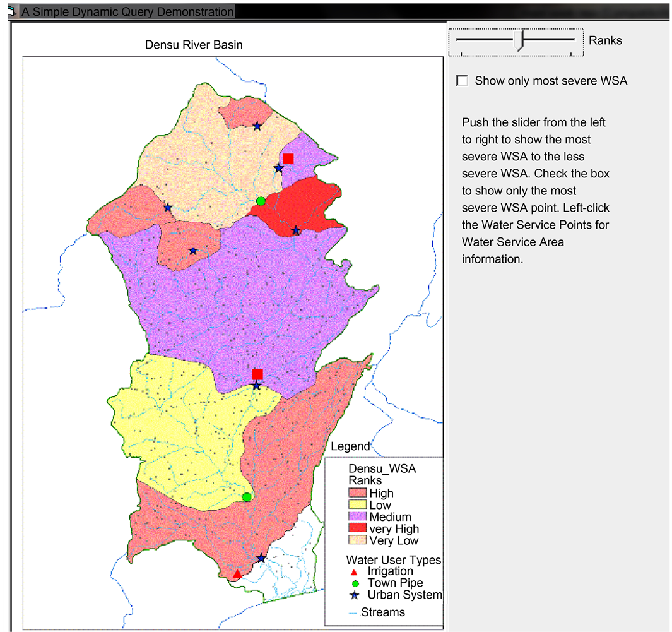Screen dimensions: 672x632
Task: Click the High rank color swatch in the legend
Action: [x=358, y=493]
